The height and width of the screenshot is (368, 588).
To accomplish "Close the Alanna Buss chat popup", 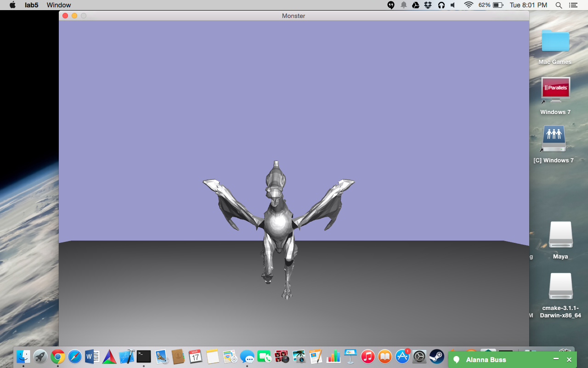I will pos(569,360).
